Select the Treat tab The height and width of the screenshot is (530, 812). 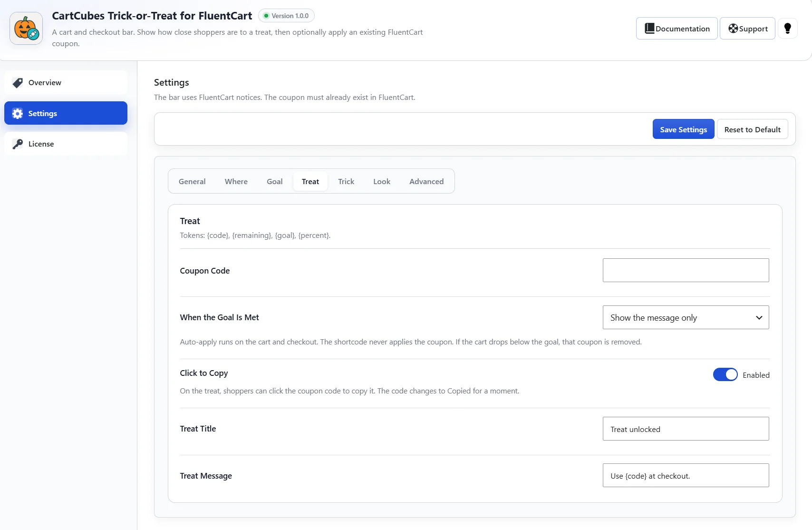tap(310, 181)
